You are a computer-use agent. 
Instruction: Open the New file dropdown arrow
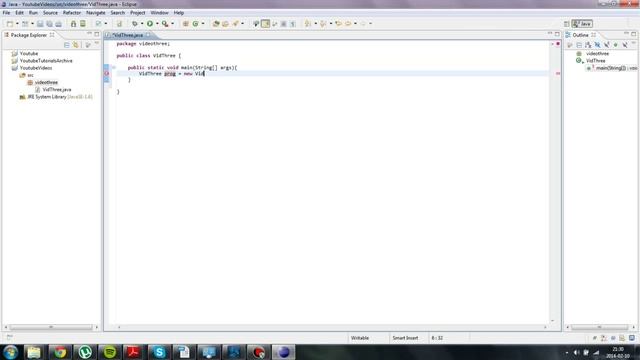[17, 24]
